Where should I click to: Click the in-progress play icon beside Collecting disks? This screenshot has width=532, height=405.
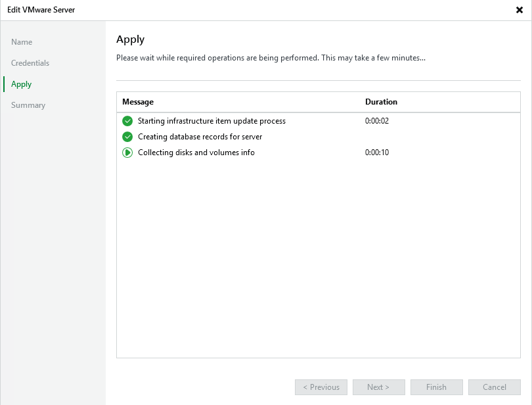pyautogui.click(x=127, y=153)
